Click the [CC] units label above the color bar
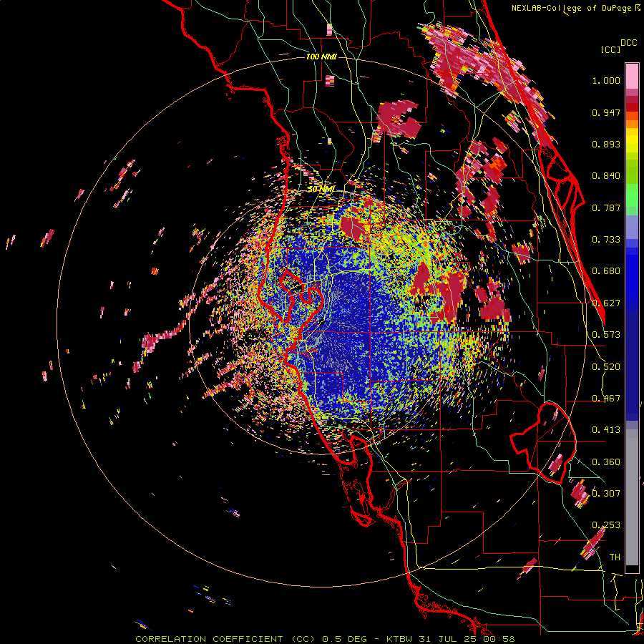 [610, 49]
